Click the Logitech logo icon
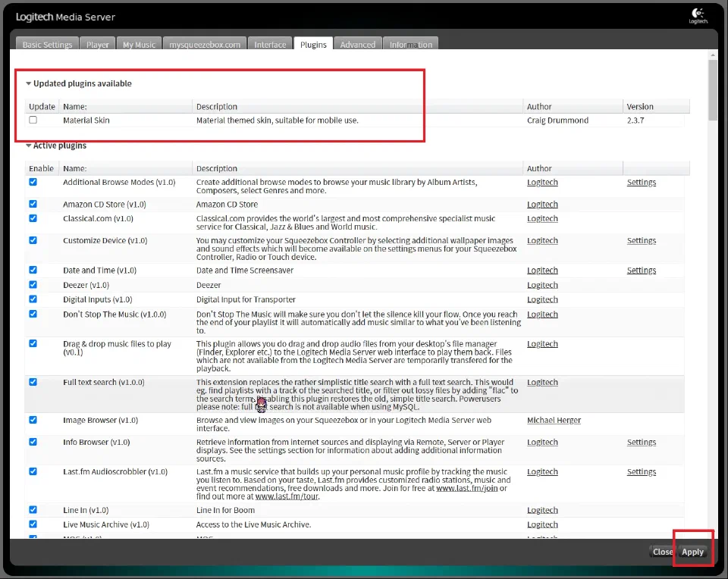 click(x=698, y=15)
